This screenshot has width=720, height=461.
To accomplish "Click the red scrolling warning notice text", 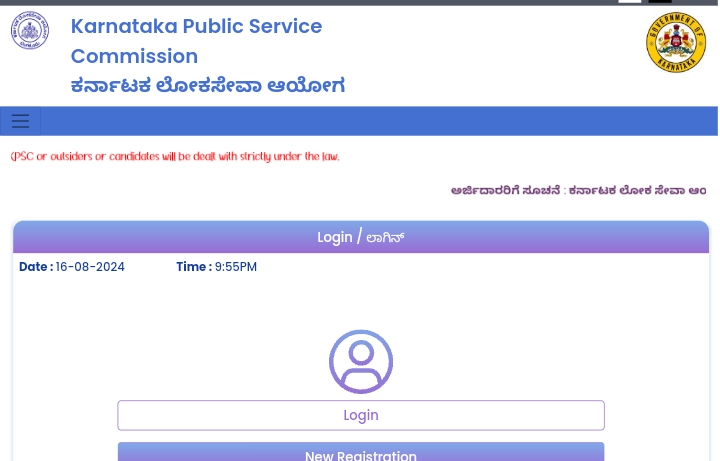I will pyautogui.click(x=175, y=157).
